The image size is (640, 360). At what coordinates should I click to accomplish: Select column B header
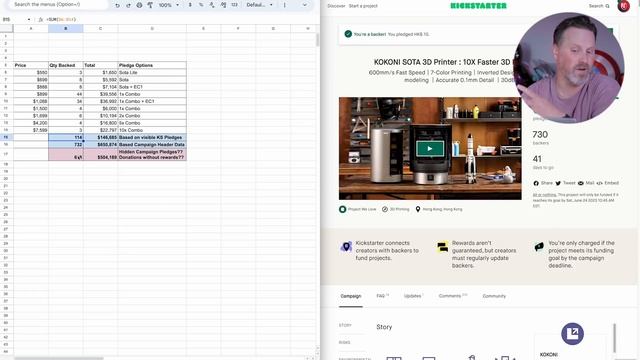click(66, 29)
